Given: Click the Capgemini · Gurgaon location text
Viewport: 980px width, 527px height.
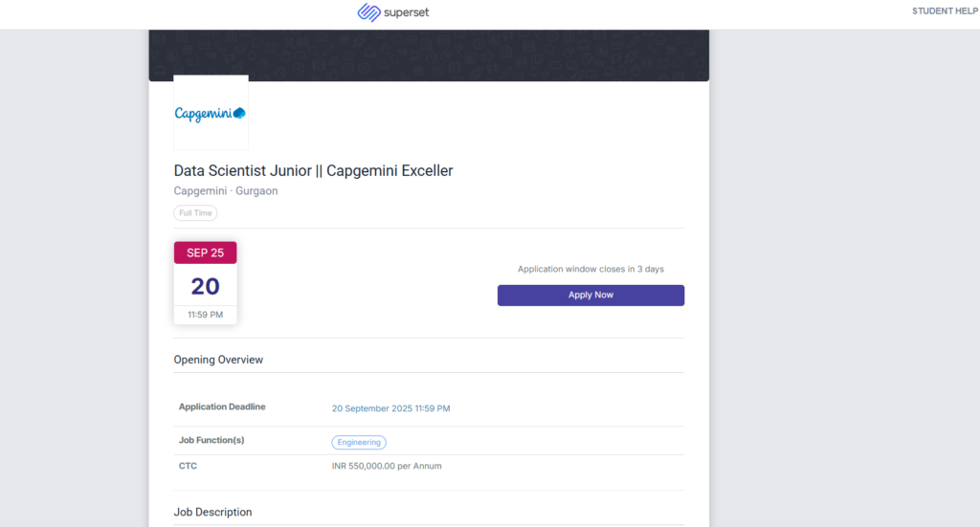Looking at the screenshot, I should 226,191.
